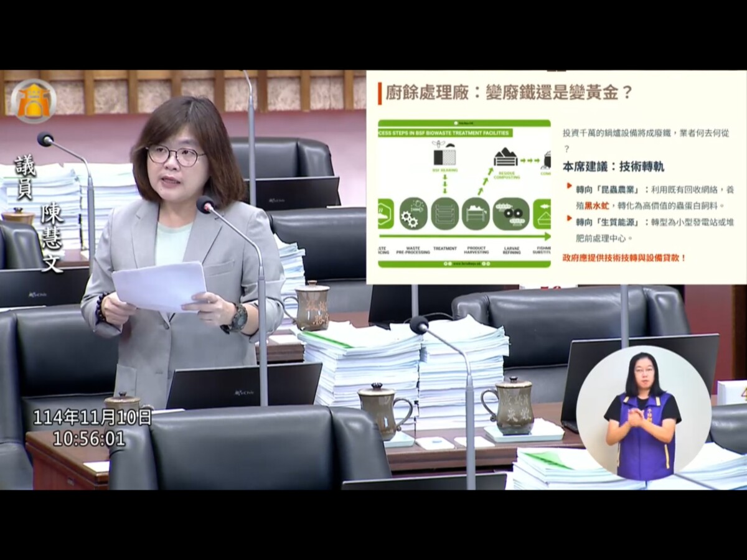Select the Larvae Refining machine icon

510,213
